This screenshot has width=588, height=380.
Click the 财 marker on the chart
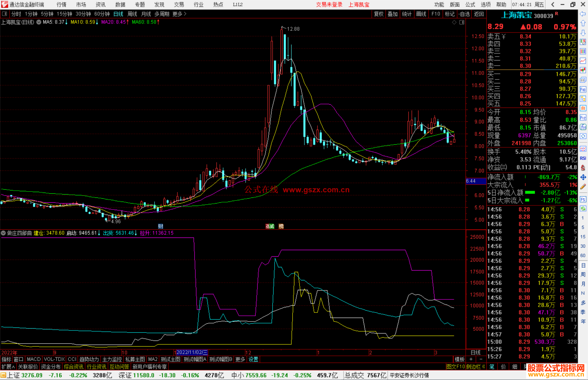point(161,226)
